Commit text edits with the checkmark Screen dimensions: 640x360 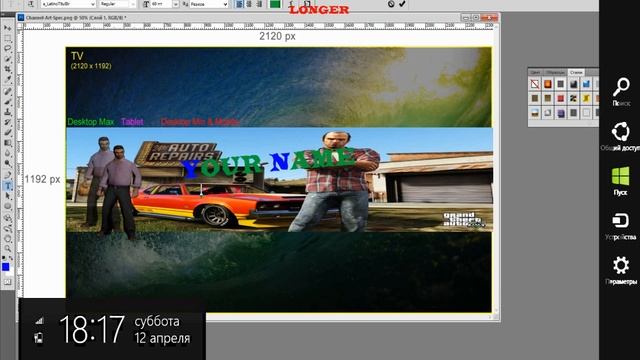402,4
